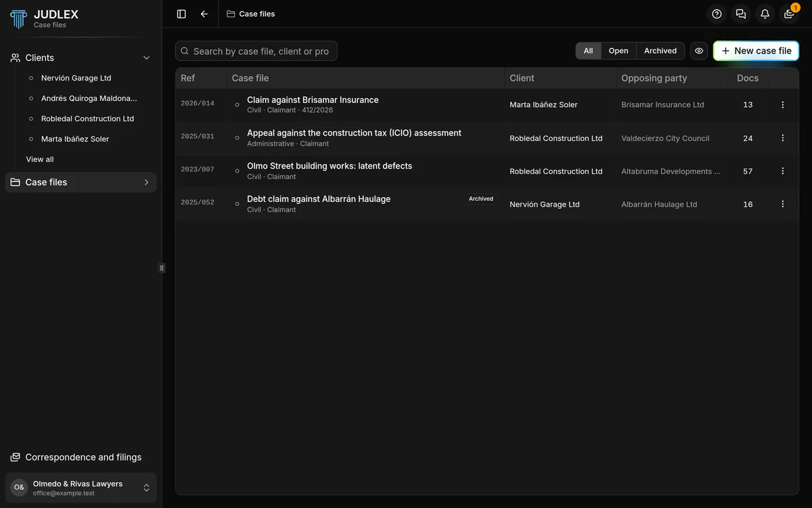Open the Olmedo & Rivas account switcher
This screenshot has height=508, width=812.
(x=81, y=488)
